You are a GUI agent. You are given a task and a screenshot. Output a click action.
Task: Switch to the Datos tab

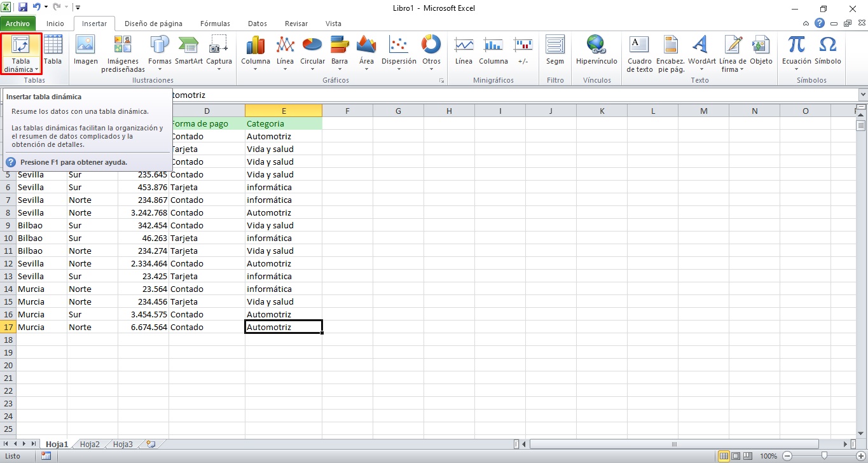point(258,24)
